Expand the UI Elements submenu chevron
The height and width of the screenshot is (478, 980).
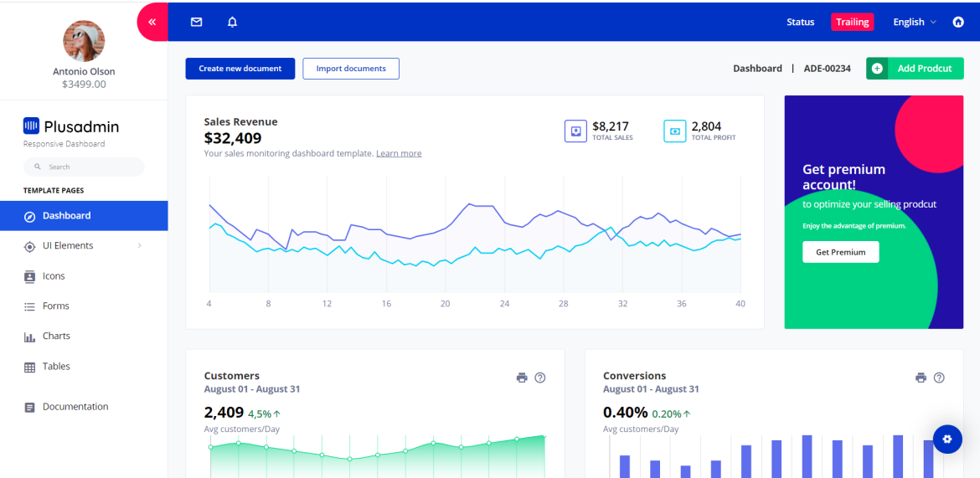(139, 245)
